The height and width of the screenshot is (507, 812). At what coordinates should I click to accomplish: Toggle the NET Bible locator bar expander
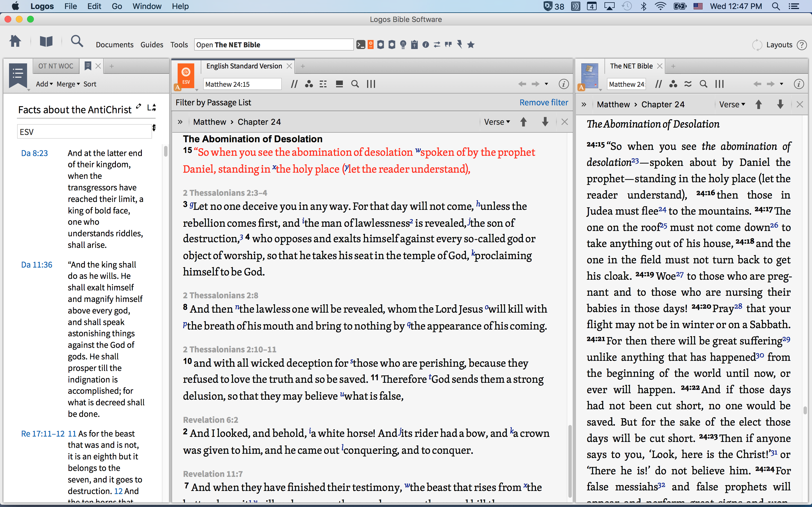584,104
